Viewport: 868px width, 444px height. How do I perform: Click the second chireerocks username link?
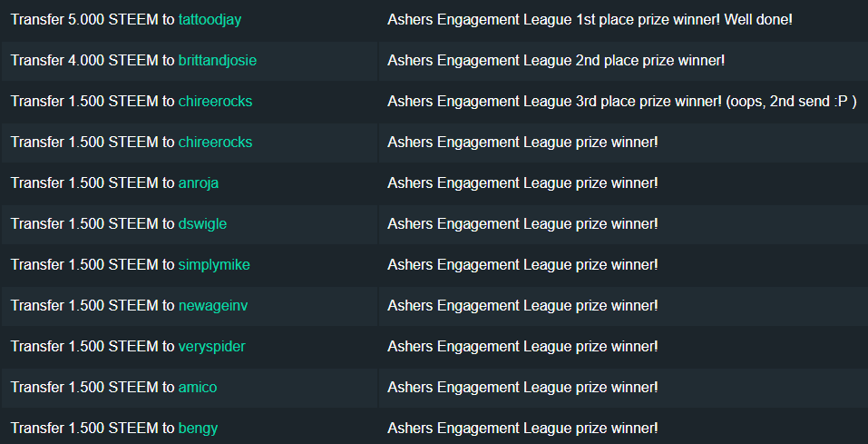(215, 143)
